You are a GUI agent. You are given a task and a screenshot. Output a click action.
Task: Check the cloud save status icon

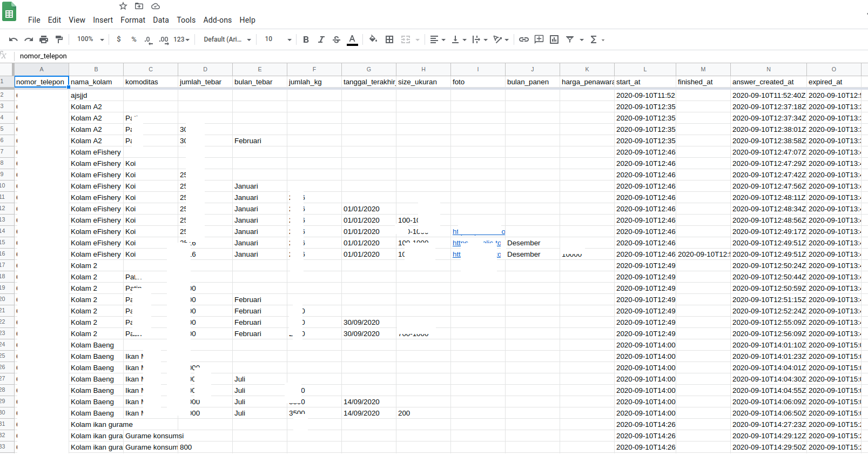point(156,6)
